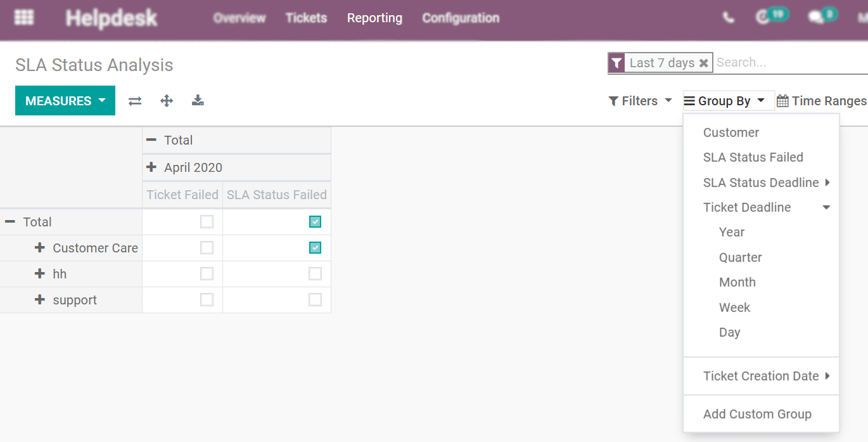
Task: Switch to the Tickets menu
Action: tap(306, 18)
